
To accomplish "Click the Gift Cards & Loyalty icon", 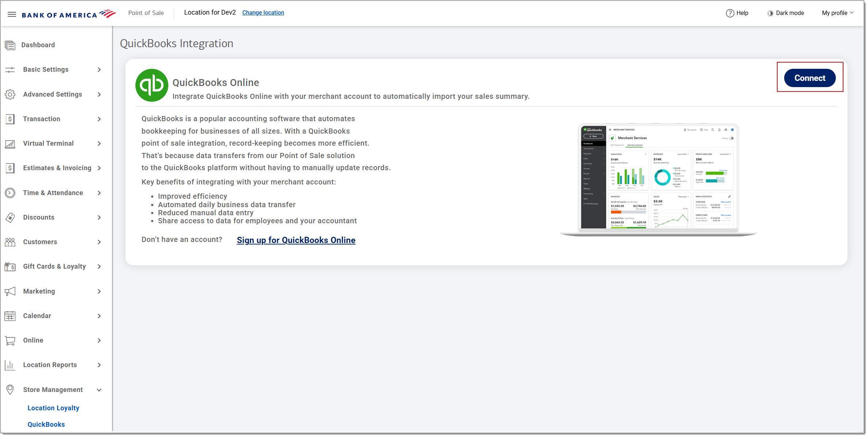I will pos(10,266).
